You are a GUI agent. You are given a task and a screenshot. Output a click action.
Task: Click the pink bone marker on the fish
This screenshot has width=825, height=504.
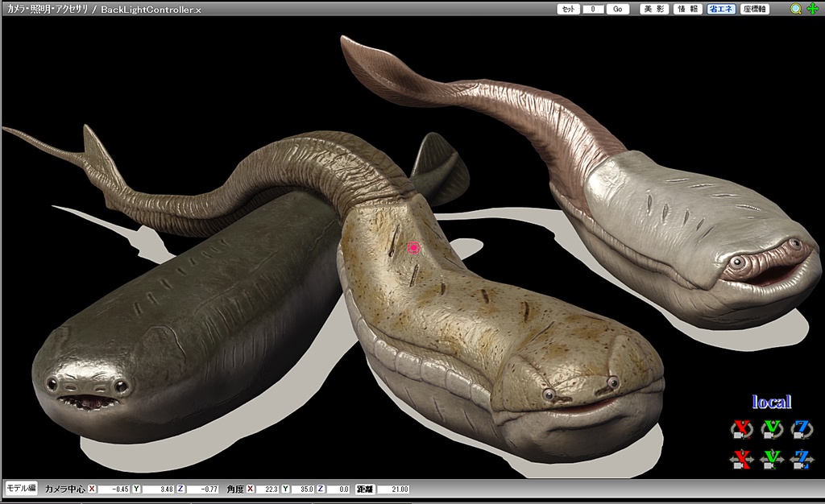[x=414, y=248]
